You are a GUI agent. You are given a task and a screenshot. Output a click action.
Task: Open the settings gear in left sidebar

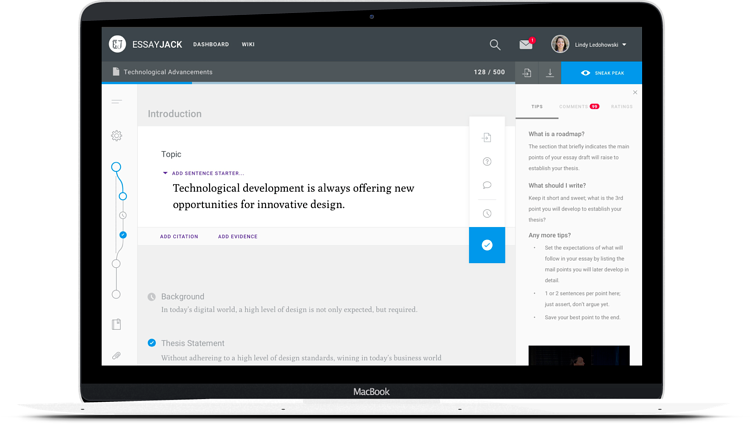pos(116,135)
